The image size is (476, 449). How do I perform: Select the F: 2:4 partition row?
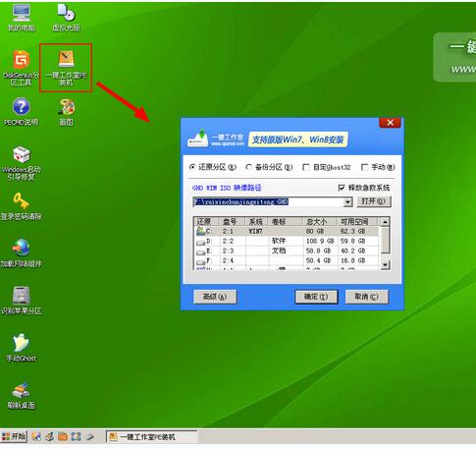pyautogui.click(x=287, y=261)
